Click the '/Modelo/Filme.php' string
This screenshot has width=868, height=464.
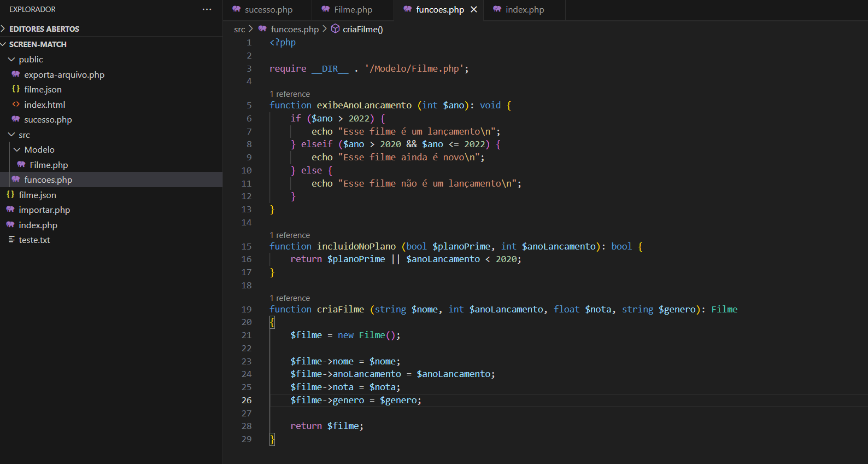point(414,68)
